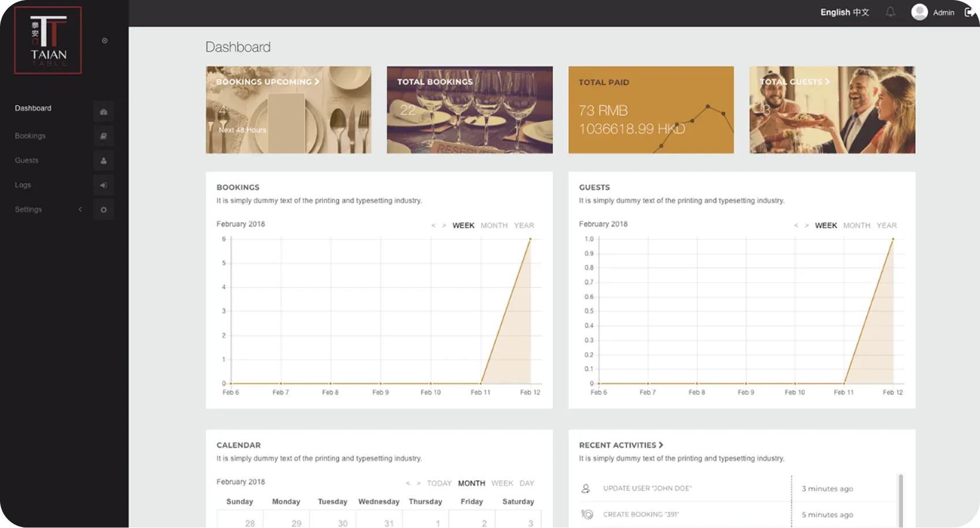
Task: Switch Bookings chart to MONTH view
Action: (x=494, y=226)
